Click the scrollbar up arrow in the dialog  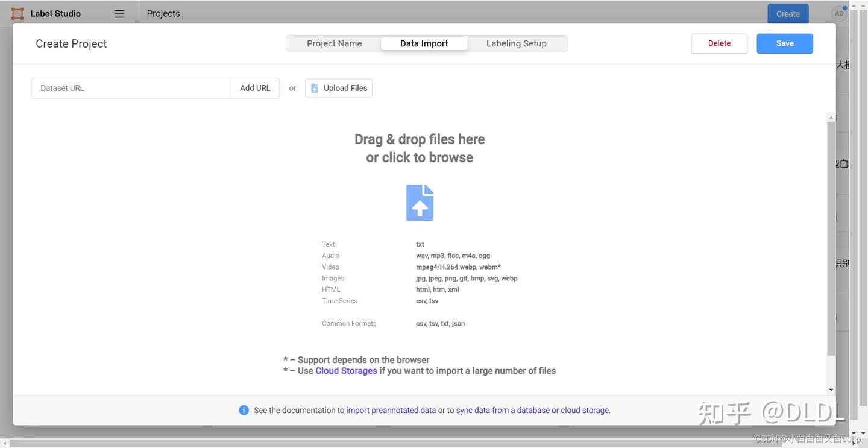click(x=831, y=118)
